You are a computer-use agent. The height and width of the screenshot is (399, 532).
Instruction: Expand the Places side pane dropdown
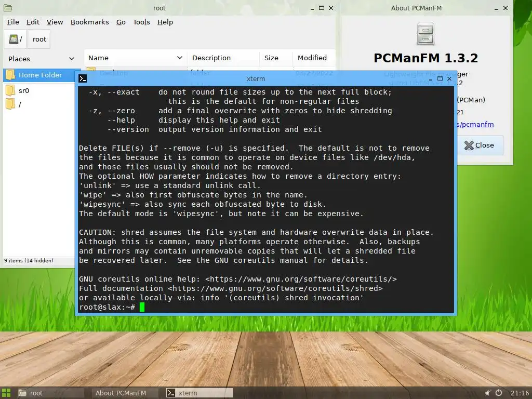point(72,59)
